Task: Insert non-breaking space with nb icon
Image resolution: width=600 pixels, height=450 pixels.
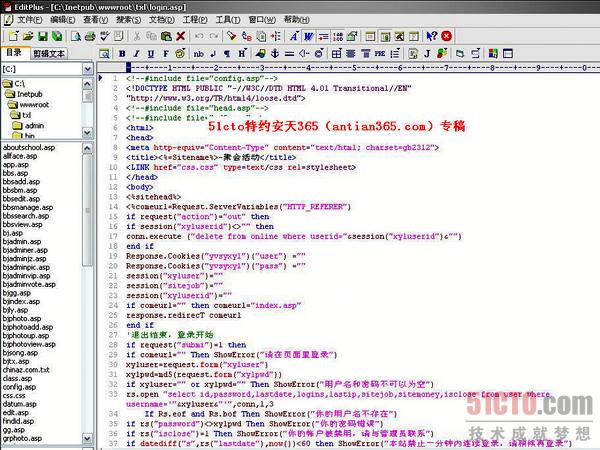Action: tap(198, 54)
